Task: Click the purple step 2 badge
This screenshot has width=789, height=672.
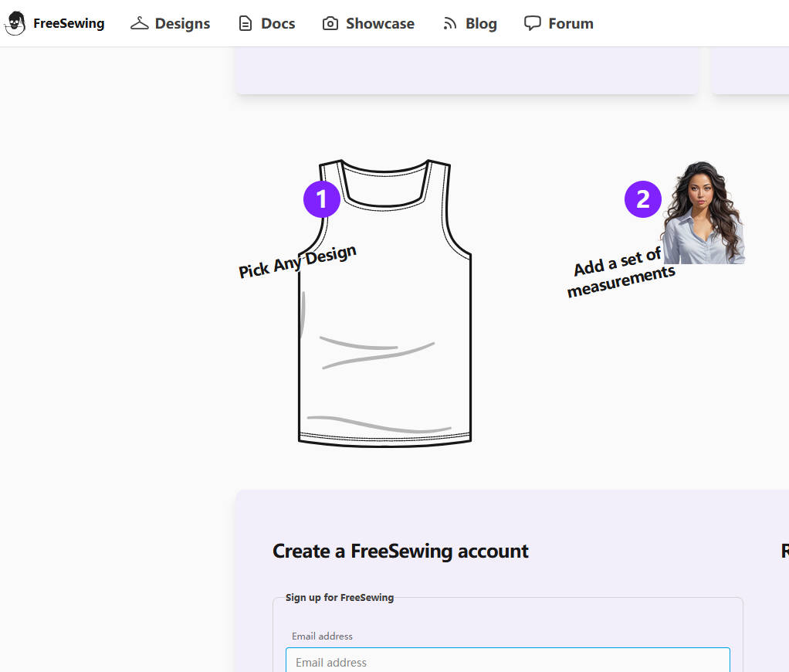Action: click(x=642, y=199)
